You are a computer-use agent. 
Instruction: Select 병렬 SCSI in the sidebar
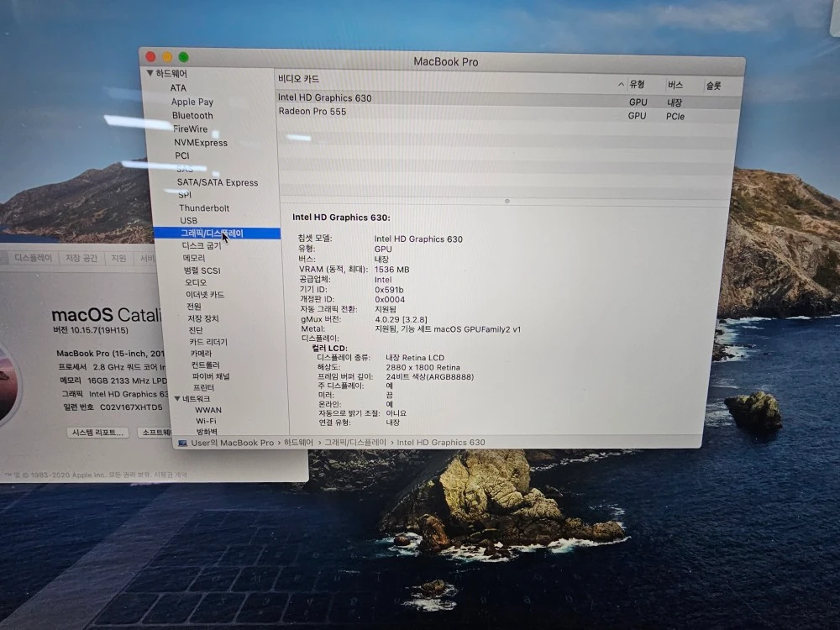click(202, 270)
